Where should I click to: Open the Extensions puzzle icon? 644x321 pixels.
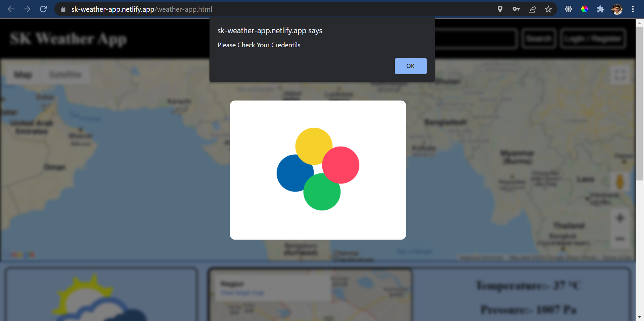[x=601, y=9]
